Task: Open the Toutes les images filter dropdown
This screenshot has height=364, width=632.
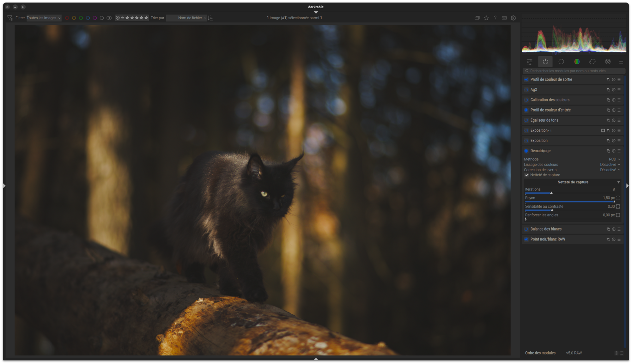Action: pyautogui.click(x=44, y=18)
